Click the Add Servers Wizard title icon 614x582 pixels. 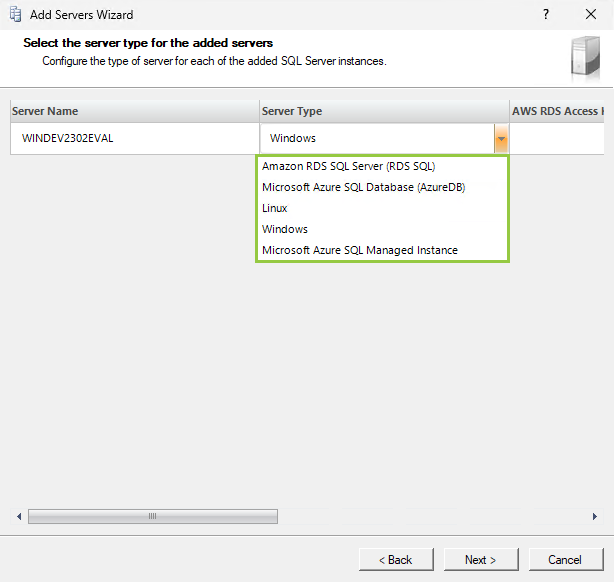tap(15, 15)
